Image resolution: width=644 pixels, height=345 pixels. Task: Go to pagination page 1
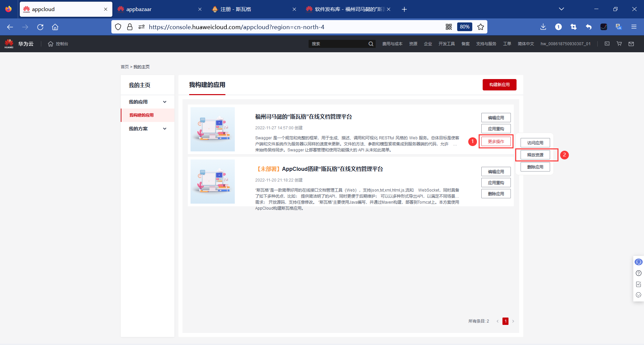[x=505, y=321]
